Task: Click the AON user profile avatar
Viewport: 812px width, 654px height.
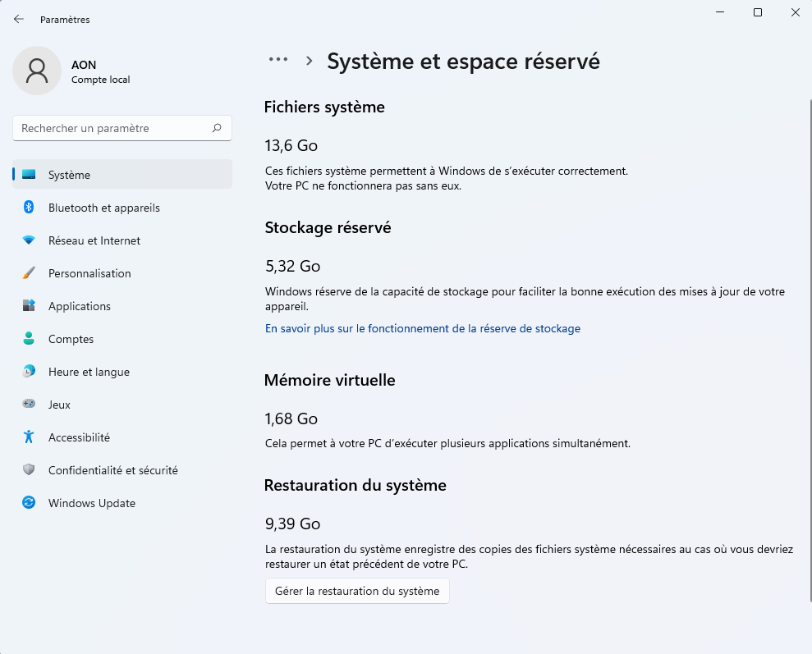Action: [x=37, y=71]
